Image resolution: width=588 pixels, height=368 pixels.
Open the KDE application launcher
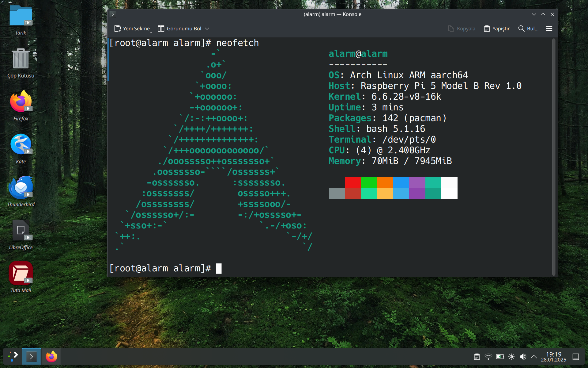(13, 356)
